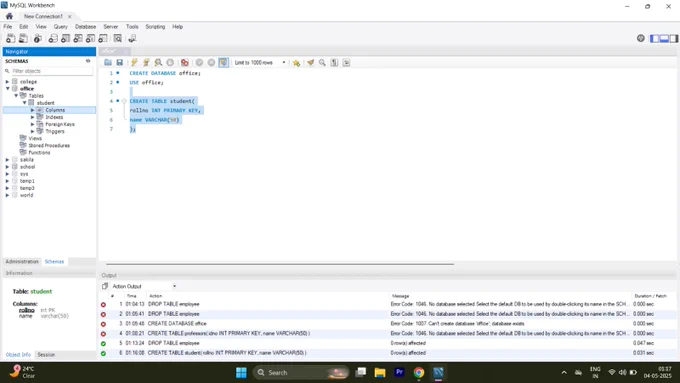This screenshot has height=383, width=680.
Task: Open the Limit to 1000 rows dropdown
Action: pos(260,62)
